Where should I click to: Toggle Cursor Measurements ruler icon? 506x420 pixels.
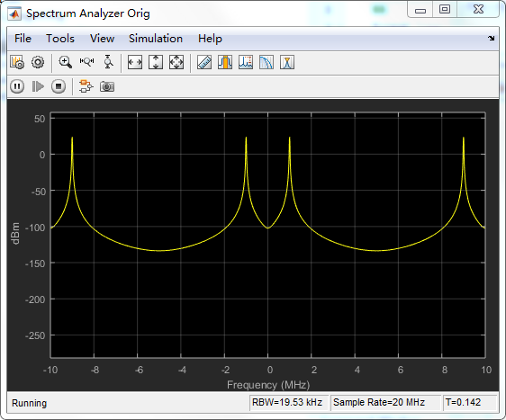pos(204,62)
